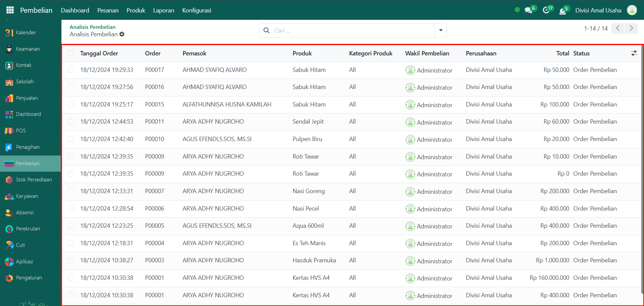644x306 pixels.
Task: Open the column settings adjust icon
Action: [x=634, y=53]
